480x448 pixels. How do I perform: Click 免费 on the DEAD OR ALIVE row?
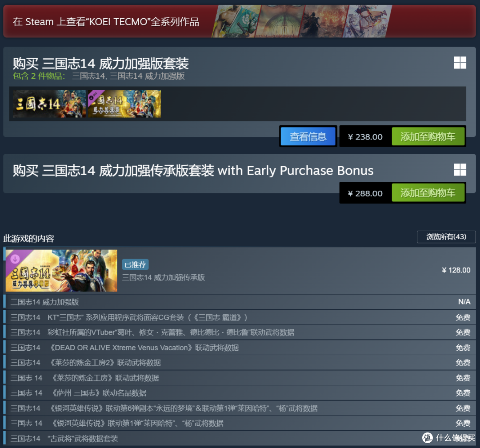click(x=463, y=348)
